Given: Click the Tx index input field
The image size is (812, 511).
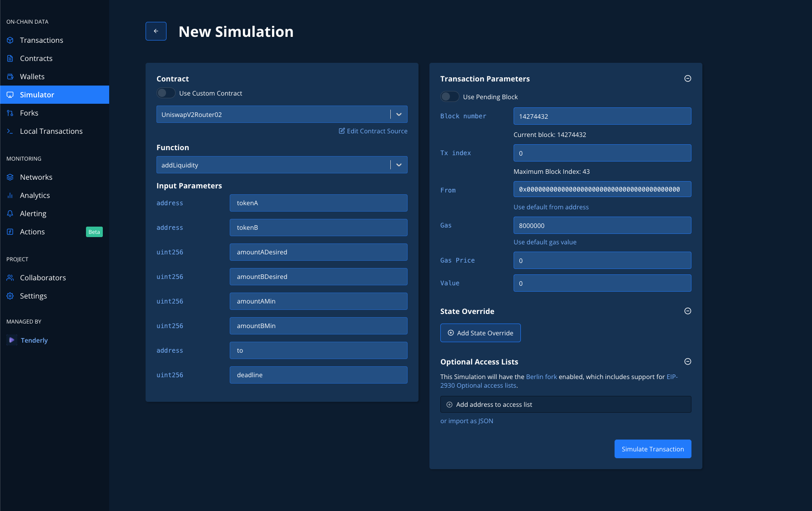Looking at the screenshot, I should 602,153.
